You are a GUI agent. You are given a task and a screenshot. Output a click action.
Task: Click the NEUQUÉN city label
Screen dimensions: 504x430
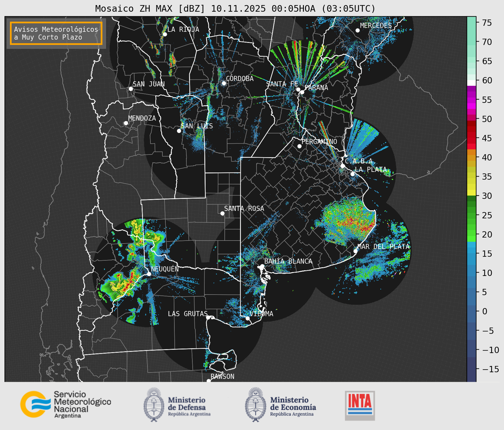pos(165,269)
